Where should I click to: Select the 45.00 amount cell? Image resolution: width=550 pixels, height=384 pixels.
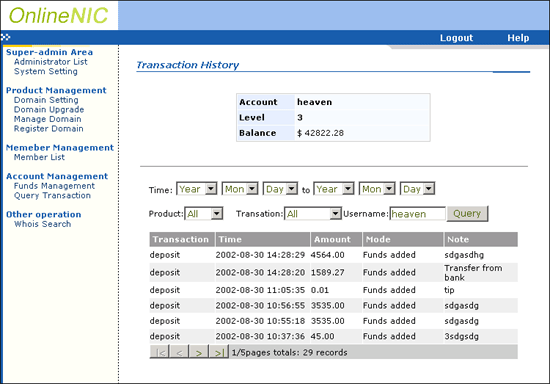coord(322,336)
